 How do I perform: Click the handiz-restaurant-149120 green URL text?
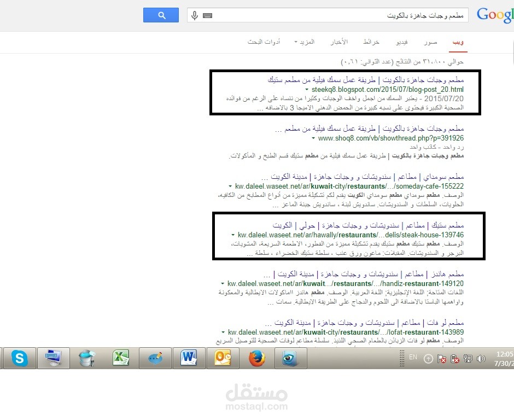pyautogui.click(x=346, y=283)
